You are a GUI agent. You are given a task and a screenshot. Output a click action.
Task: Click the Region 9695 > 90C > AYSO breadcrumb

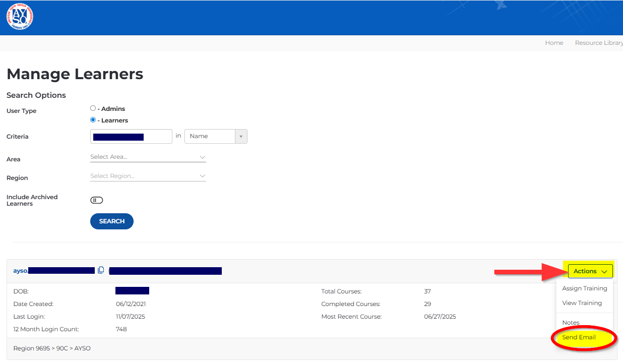pyautogui.click(x=52, y=348)
